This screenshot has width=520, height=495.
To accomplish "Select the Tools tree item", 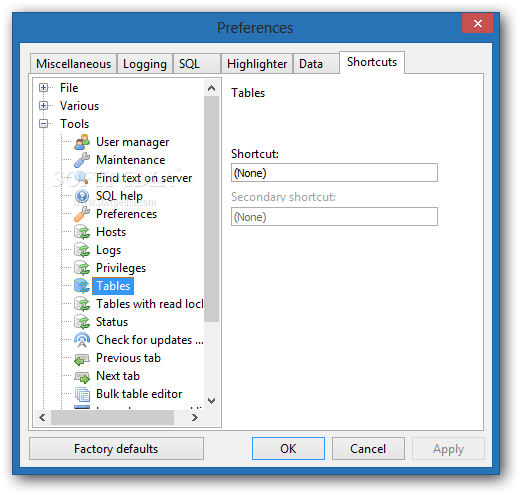I will pos(74,124).
